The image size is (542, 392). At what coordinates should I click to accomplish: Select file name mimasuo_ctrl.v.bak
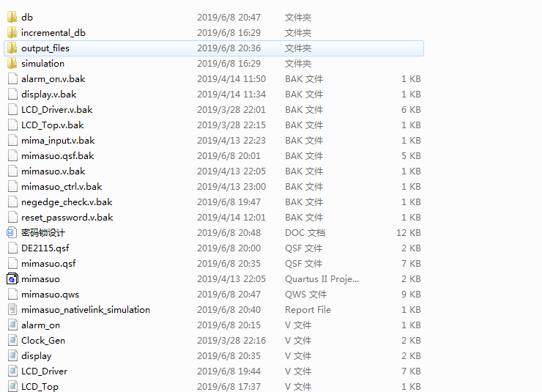pyautogui.click(x=62, y=187)
